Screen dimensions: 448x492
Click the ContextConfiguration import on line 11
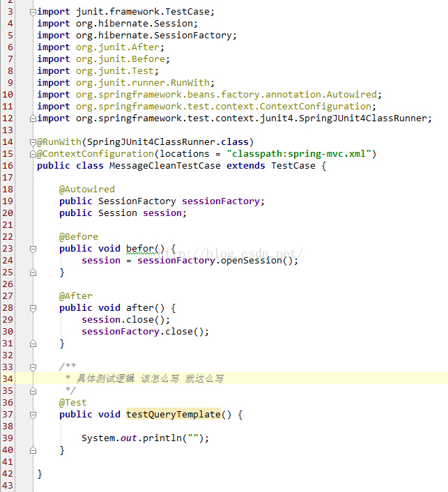(x=206, y=107)
